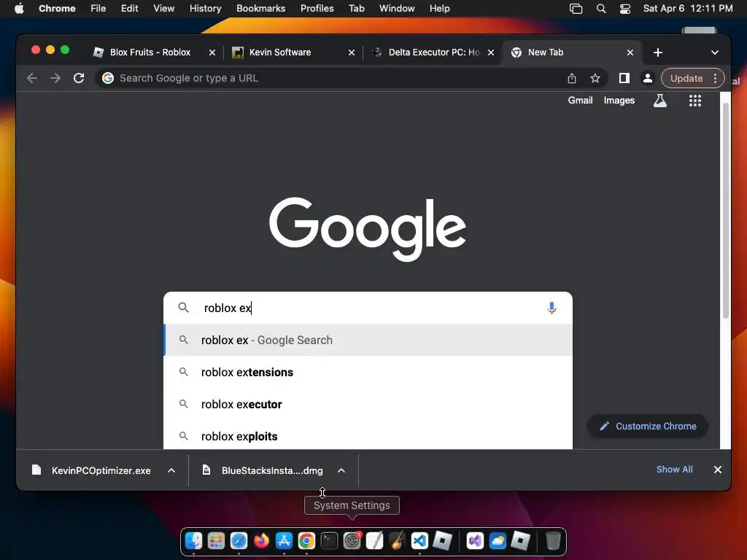Open the Chrome three-dot menu

click(715, 78)
